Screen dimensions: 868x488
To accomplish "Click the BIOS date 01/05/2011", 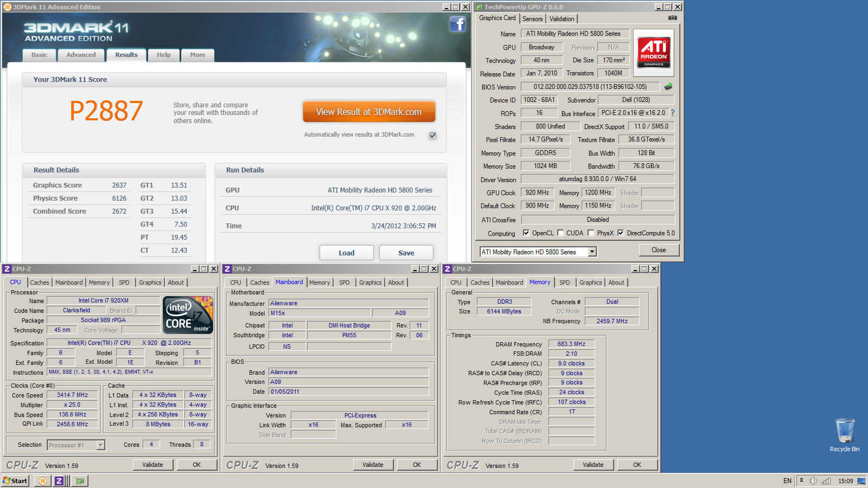I will (349, 391).
